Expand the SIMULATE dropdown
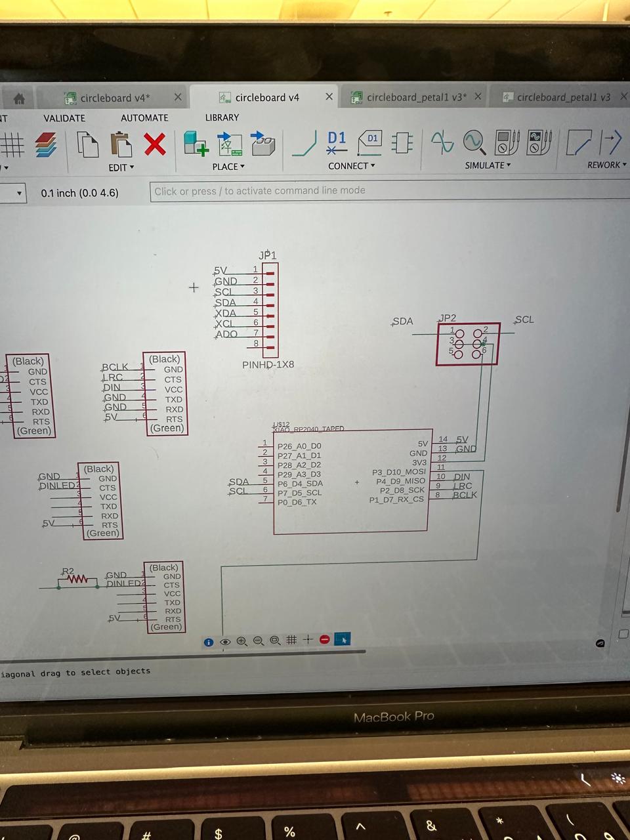The image size is (630, 840). (487, 165)
